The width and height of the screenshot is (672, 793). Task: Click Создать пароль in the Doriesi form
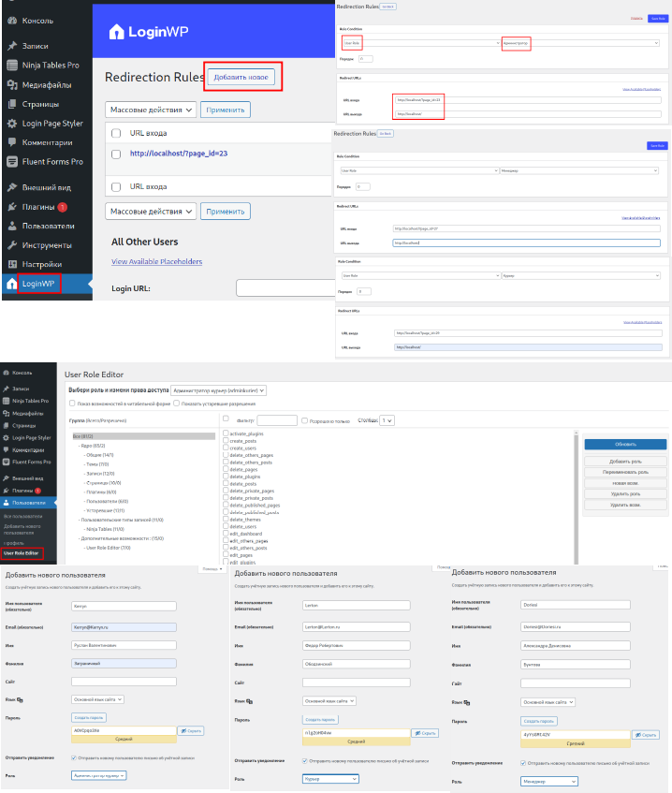click(539, 721)
